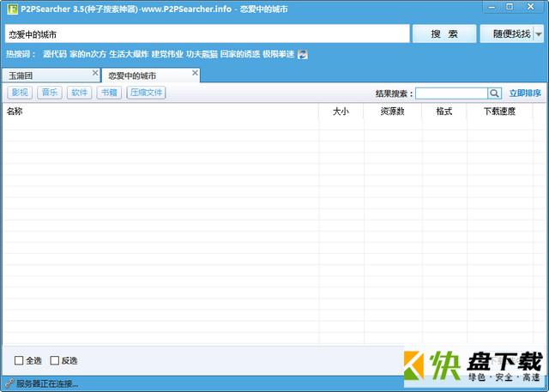Filter results by 书籍
The width and height of the screenshot is (549, 392).
[109, 93]
